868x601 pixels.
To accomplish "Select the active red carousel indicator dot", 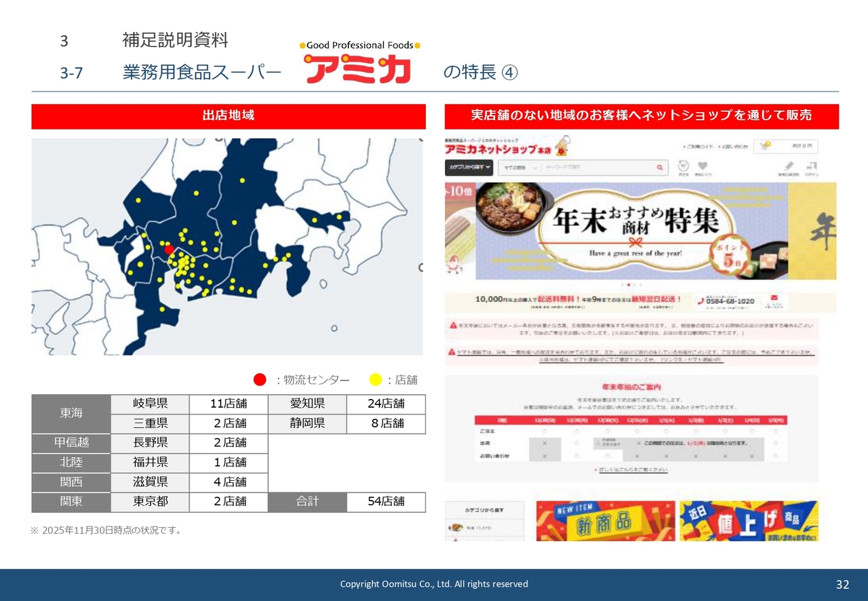I will [629, 285].
